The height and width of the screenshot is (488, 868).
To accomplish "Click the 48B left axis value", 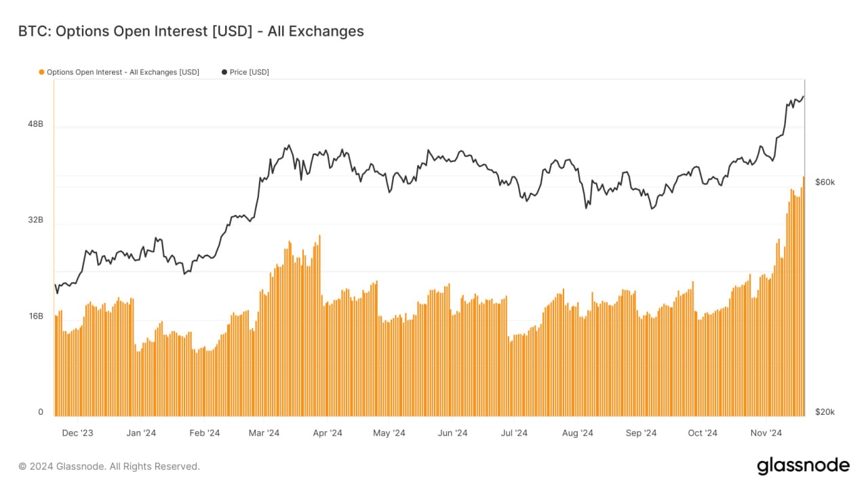I will tap(35, 124).
